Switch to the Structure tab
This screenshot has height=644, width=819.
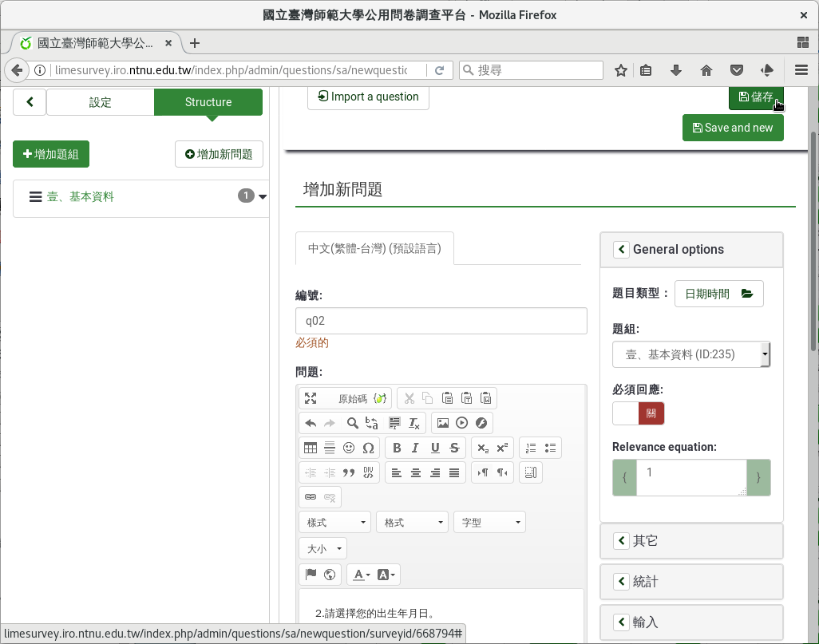point(208,102)
